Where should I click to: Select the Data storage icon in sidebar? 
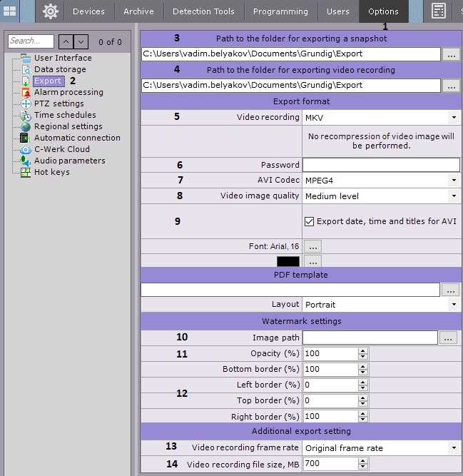[x=26, y=69]
